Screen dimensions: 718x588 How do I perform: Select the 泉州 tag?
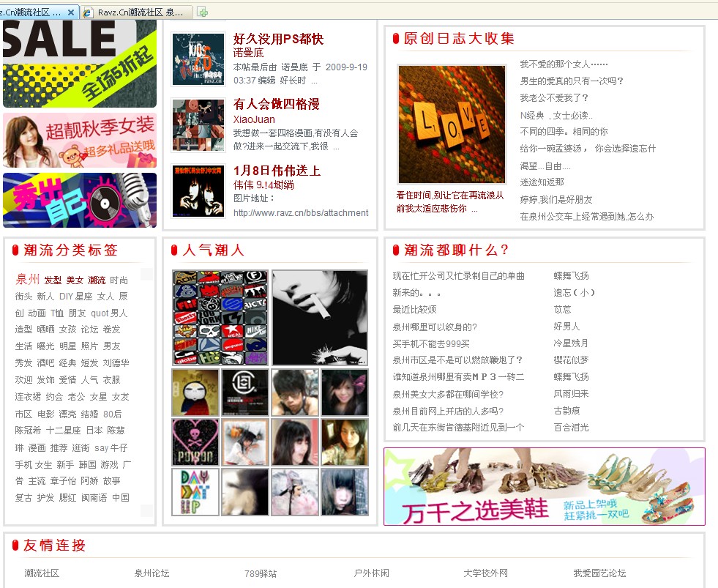coord(28,279)
